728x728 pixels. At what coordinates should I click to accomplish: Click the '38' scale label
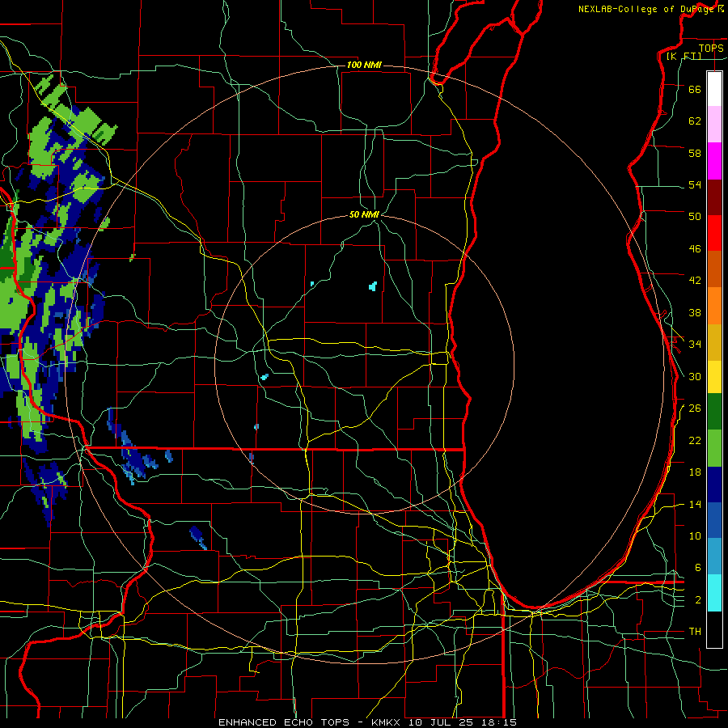click(695, 312)
